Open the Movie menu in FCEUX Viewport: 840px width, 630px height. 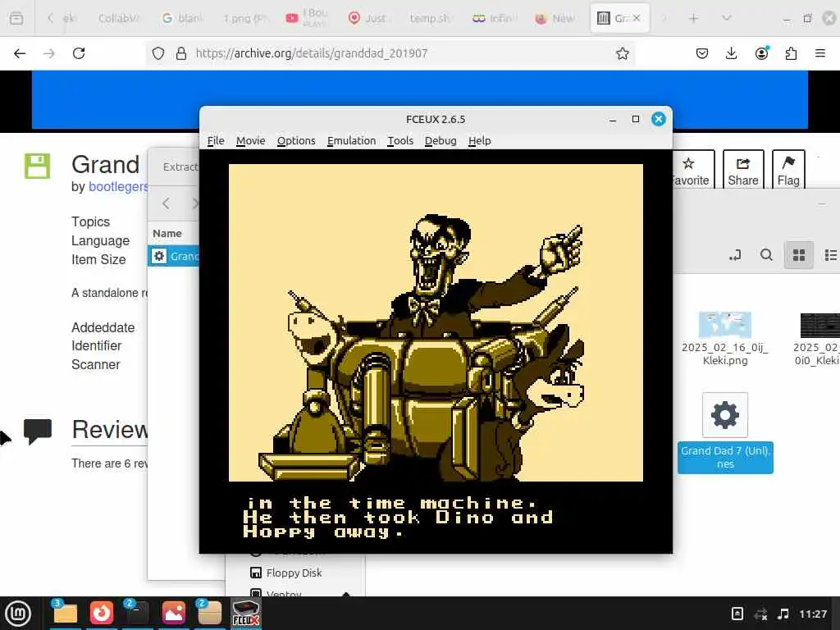(x=251, y=141)
